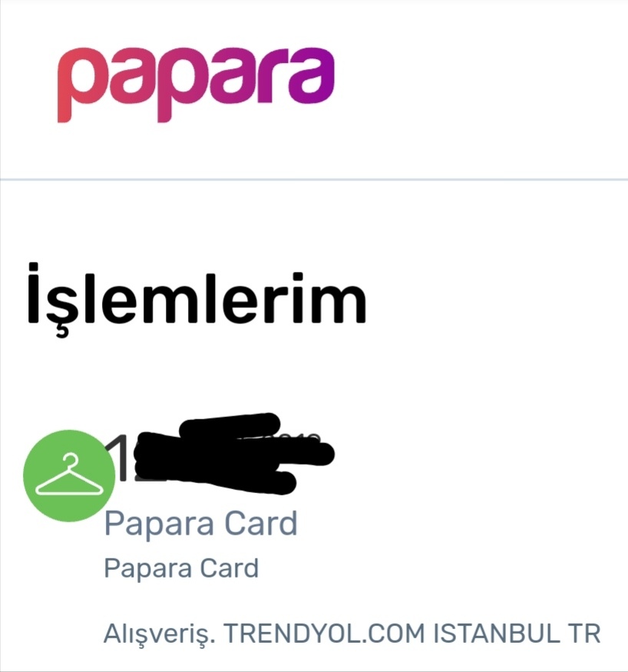Click the smaller Papara Card subtitle
Viewport: 628px width, 672px height.
pyautogui.click(x=181, y=568)
